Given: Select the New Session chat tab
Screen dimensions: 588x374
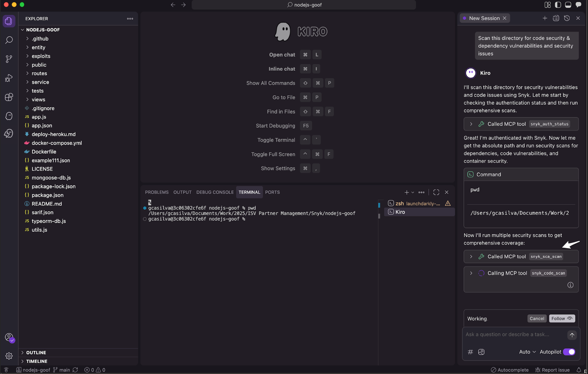Looking at the screenshot, I should (484, 18).
